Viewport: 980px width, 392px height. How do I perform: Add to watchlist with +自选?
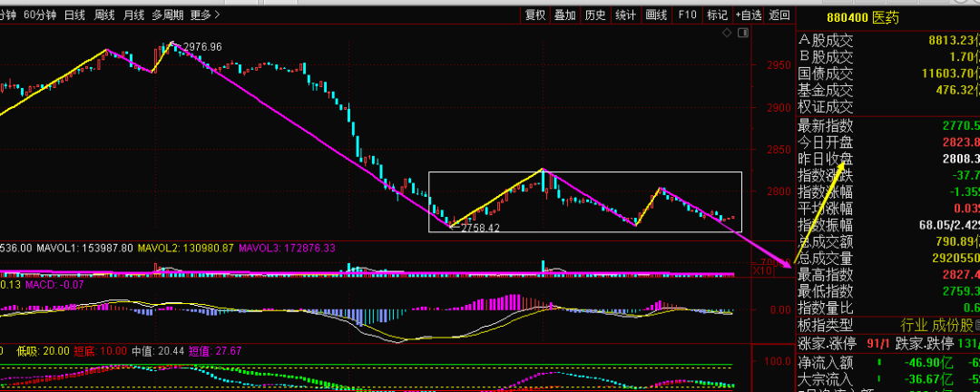pyautogui.click(x=749, y=15)
